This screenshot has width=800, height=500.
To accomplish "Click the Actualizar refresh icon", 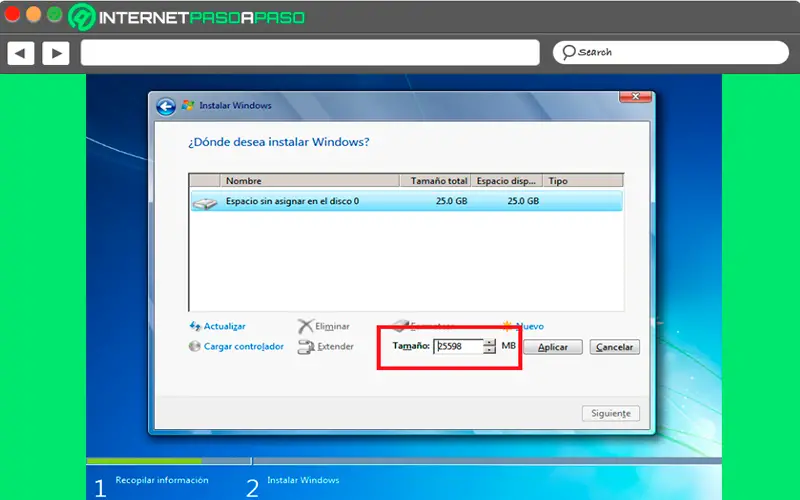I will (195, 326).
